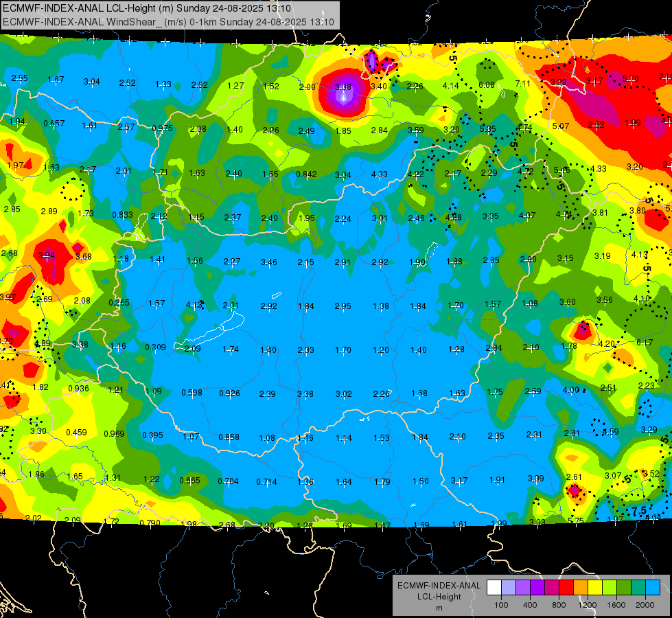Click the wind shear value 6.17
Image resolution: width=672 pixels, height=618 pixels.
click(x=644, y=342)
